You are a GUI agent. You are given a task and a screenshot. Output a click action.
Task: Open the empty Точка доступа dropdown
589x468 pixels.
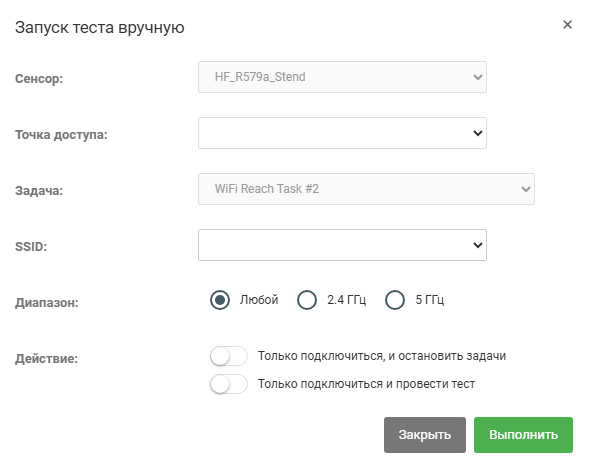(342, 133)
